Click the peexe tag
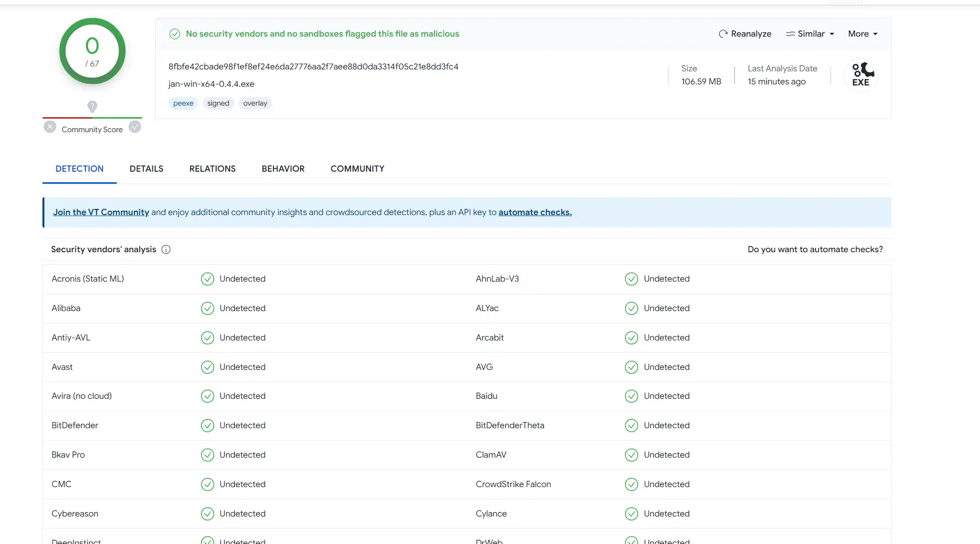The image size is (980, 544). coord(183,103)
